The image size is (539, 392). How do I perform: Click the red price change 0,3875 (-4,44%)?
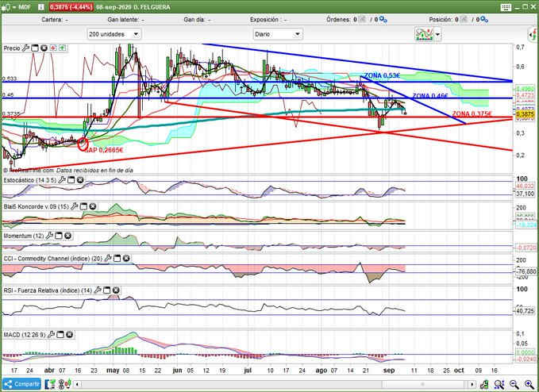click(71, 7)
